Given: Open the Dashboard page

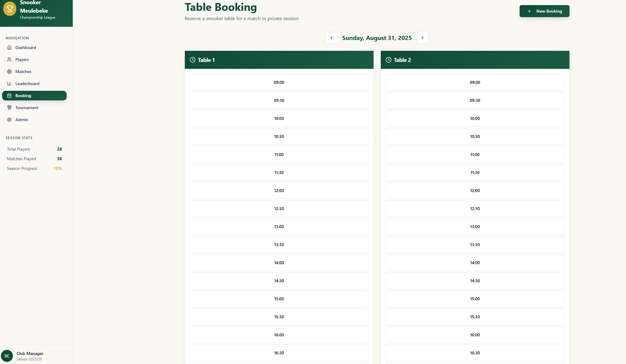Looking at the screenshot, I should pos(34,47).
